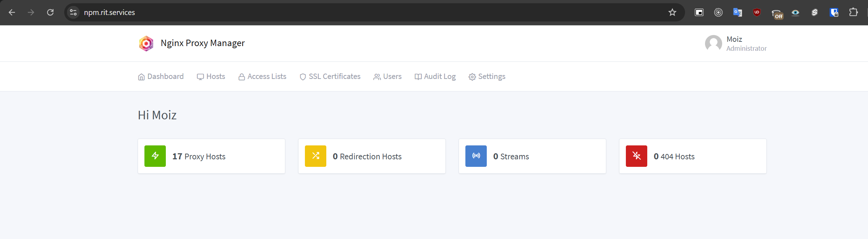The width and height of the screenshot is (868, 239).
Task: Click the Nginx Proxy Manager logo icon
Action: pyautogui.click(x=146, y=44)
